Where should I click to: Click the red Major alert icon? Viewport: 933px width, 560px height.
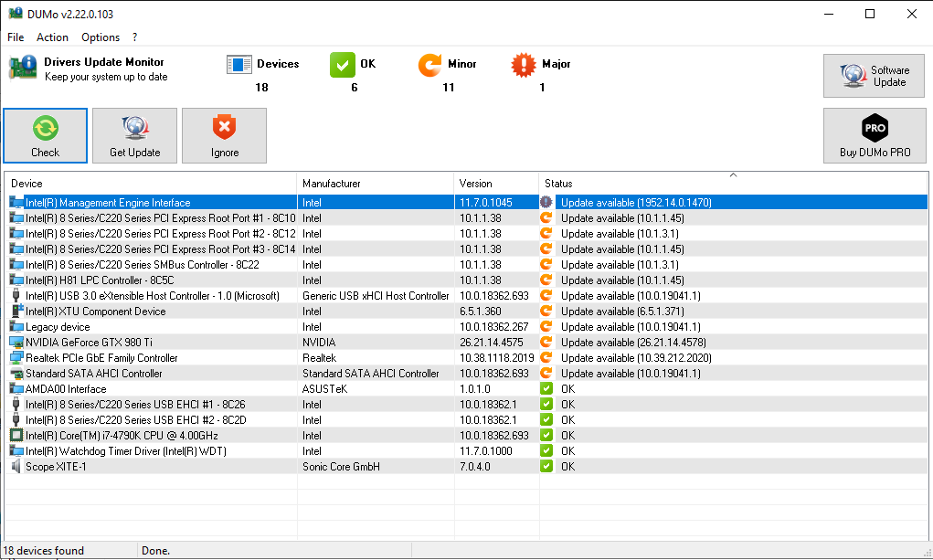coord(524,65)
